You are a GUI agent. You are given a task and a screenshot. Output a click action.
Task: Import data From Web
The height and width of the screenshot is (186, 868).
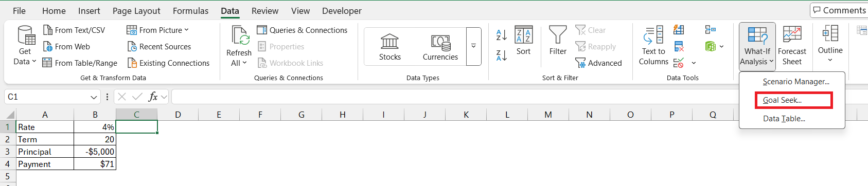point(66,47)
